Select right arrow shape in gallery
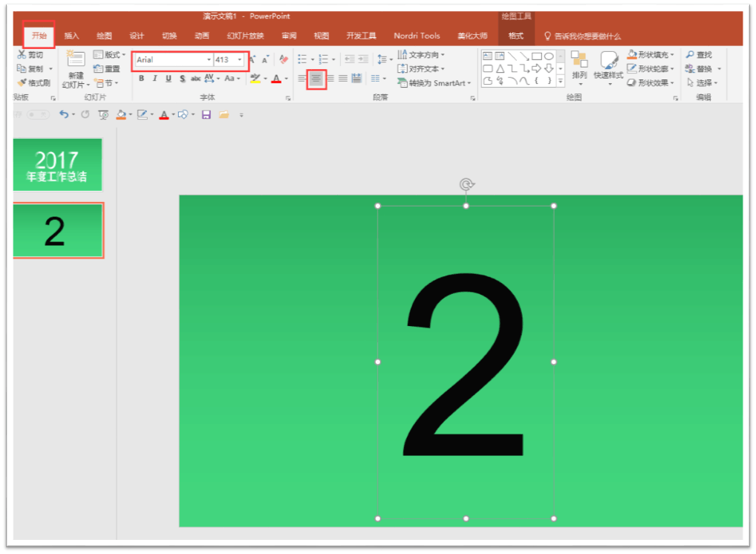 point(537,69)
